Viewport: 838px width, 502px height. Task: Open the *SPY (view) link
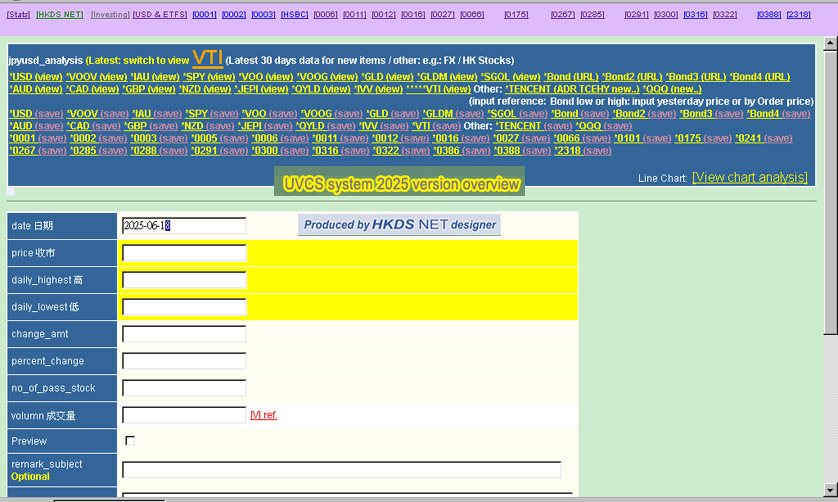click(209, 77)
